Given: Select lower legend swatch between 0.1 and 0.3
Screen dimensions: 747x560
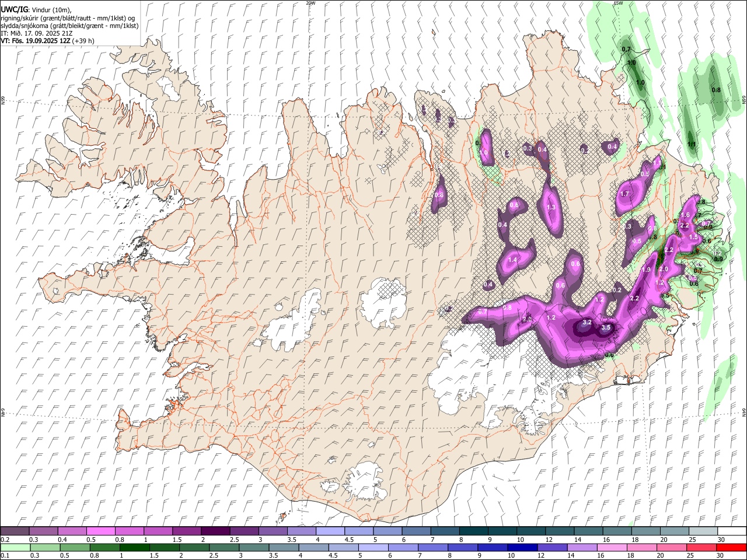Looking at the screenshot, I should tap(16, 547).
